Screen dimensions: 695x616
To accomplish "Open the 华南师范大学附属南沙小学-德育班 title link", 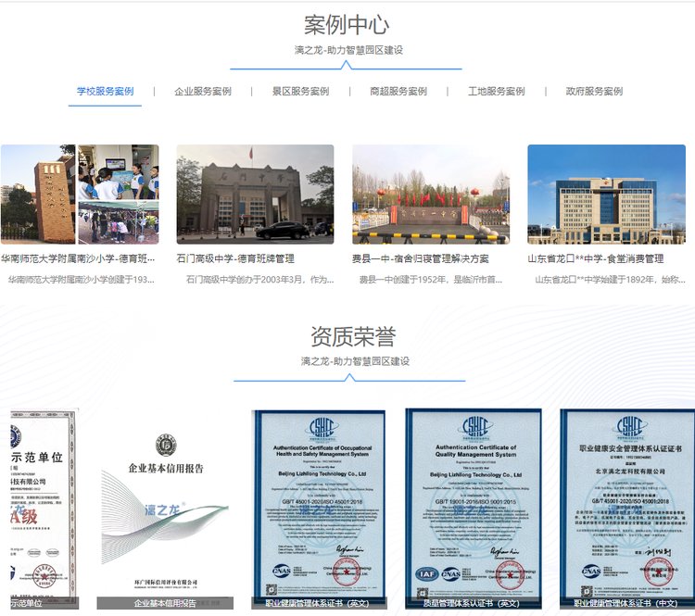I will 79,258.
